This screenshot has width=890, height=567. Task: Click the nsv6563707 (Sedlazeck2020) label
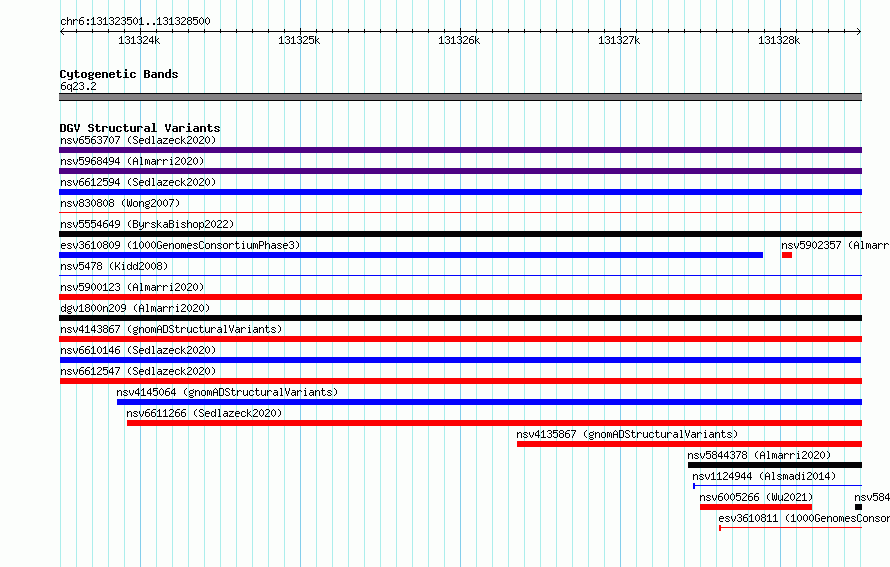[138, 140]
